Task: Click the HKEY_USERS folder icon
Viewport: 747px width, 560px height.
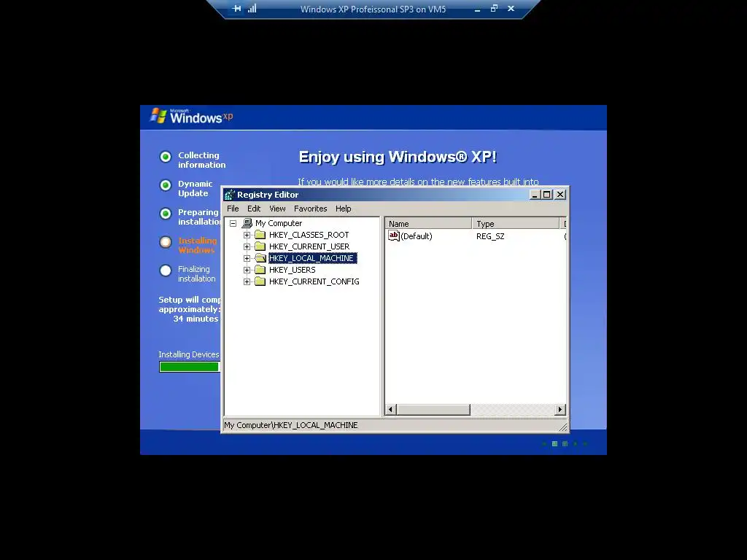Action: click(x=260, y=270)
